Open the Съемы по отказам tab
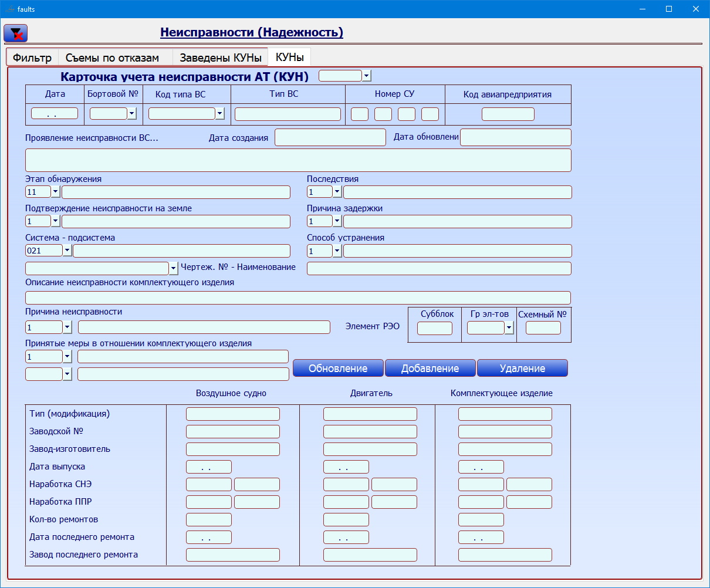Screen dimensions: 710x588 [x=112, y=58]
